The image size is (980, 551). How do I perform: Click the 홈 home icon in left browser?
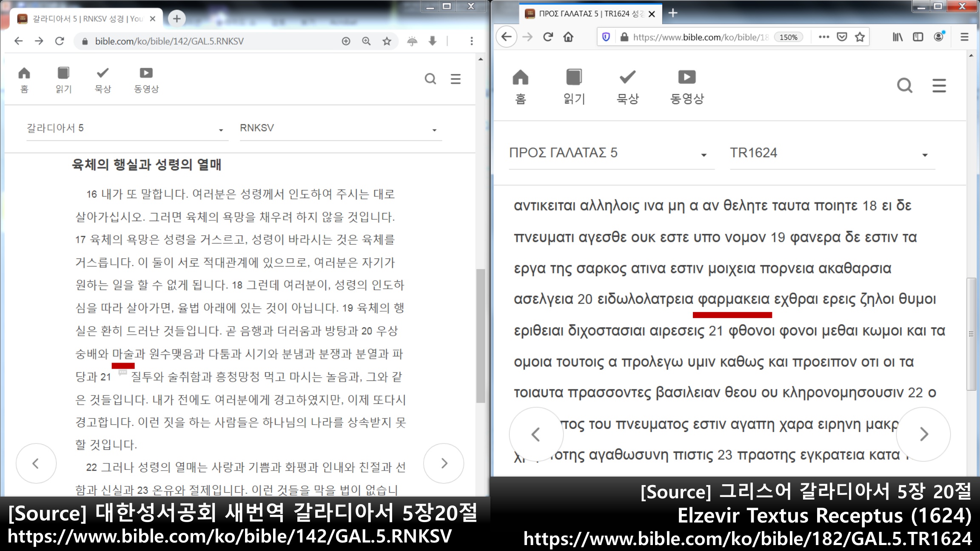pyautogui.click(x=24, y=74)
